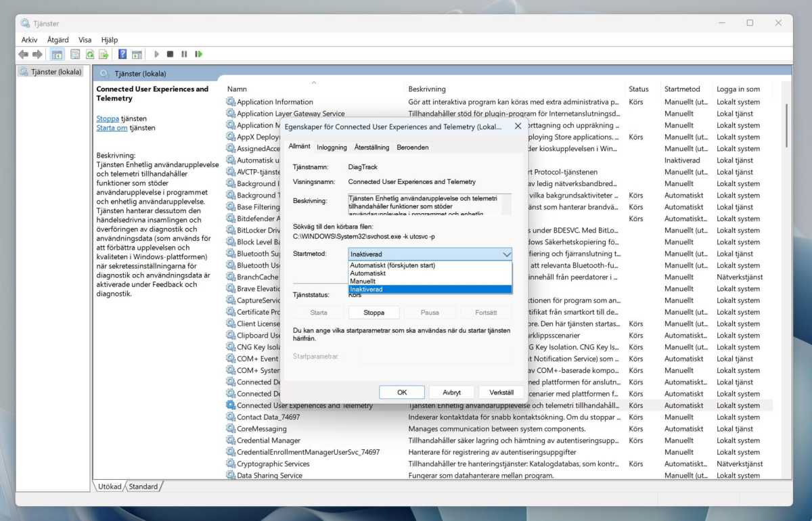The image size is (812, 521).
Task: Collapse the Startmetod combo box arrow
Action: [x=506, y=254]
